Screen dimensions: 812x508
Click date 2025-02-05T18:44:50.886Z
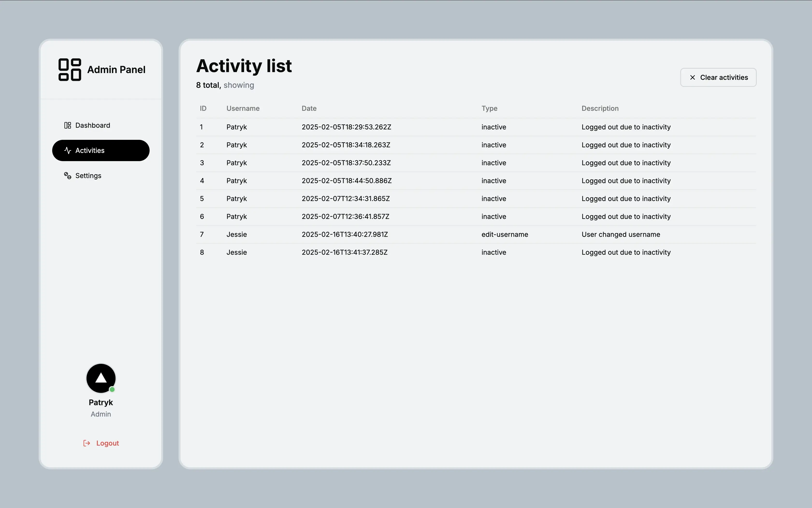(347, 181)
